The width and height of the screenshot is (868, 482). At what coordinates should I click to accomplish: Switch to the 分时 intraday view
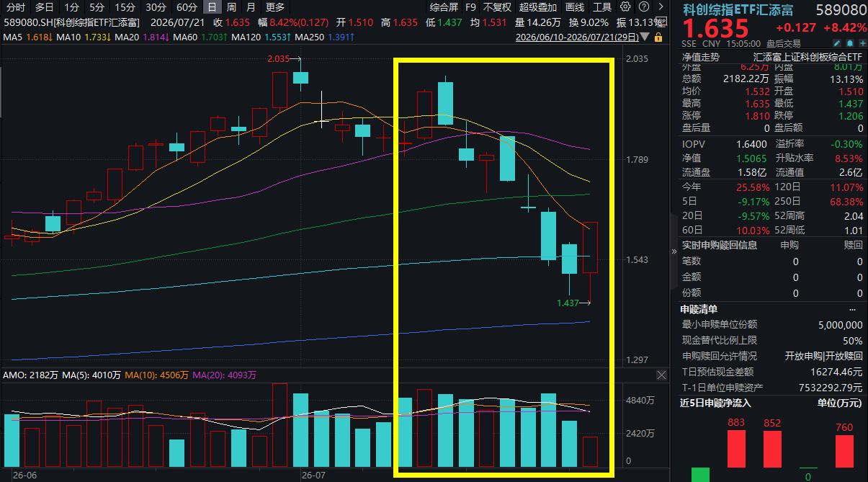pos(16,7)
